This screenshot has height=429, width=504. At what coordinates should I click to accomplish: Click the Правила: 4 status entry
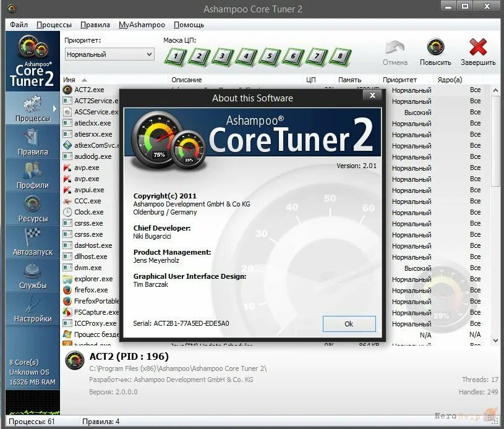coord(101,422)
